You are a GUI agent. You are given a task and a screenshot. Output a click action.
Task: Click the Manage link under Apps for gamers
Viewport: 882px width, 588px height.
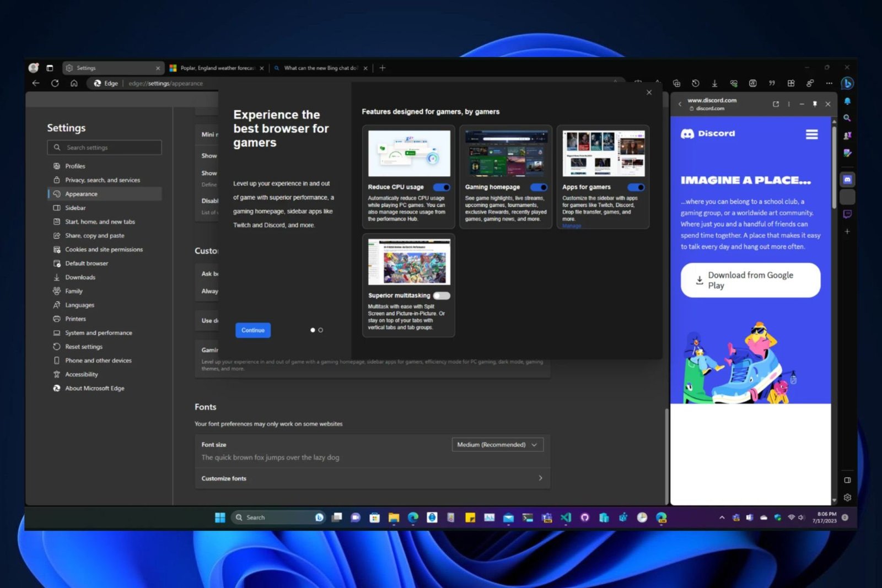click(x=572, y=225)
